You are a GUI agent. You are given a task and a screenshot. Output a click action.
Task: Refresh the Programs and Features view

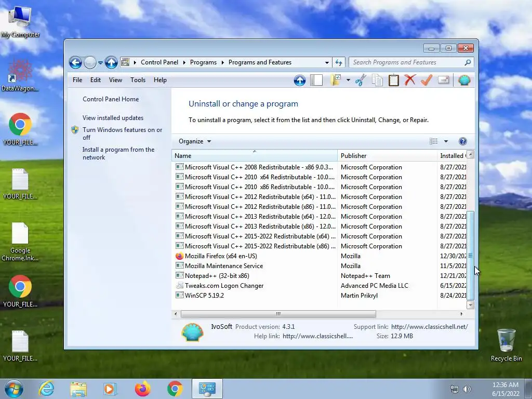pyautogui.click(x=339, y=62)
